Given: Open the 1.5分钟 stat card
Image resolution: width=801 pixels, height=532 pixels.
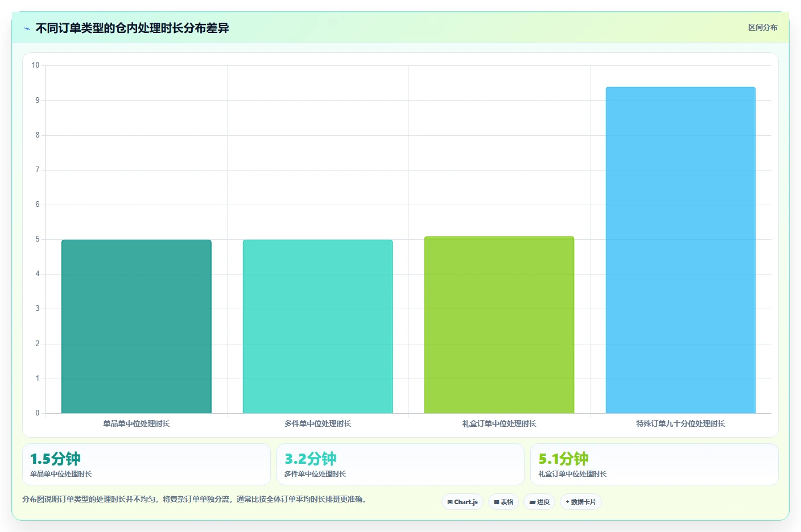Looking at the screenshot, I should point(146,464).
